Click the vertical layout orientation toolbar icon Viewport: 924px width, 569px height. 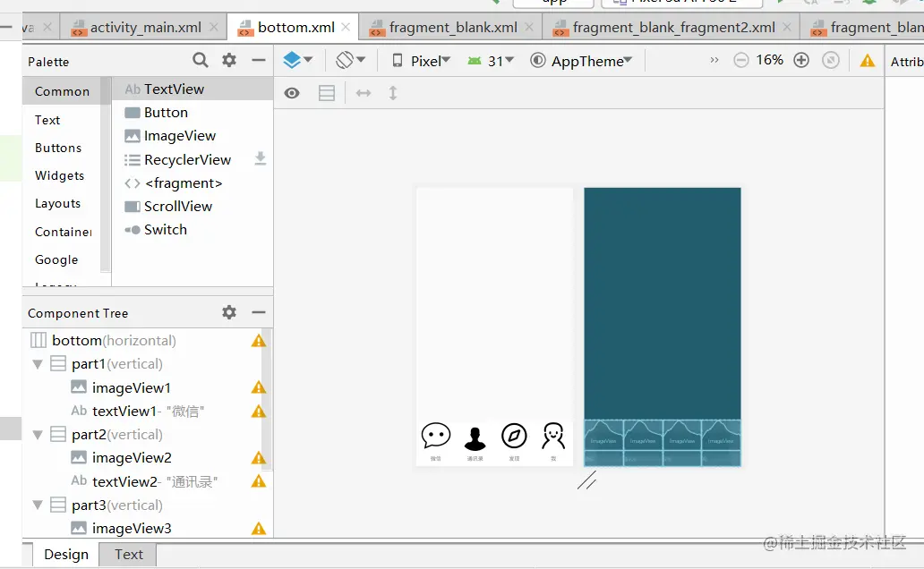tap(327, 93)
